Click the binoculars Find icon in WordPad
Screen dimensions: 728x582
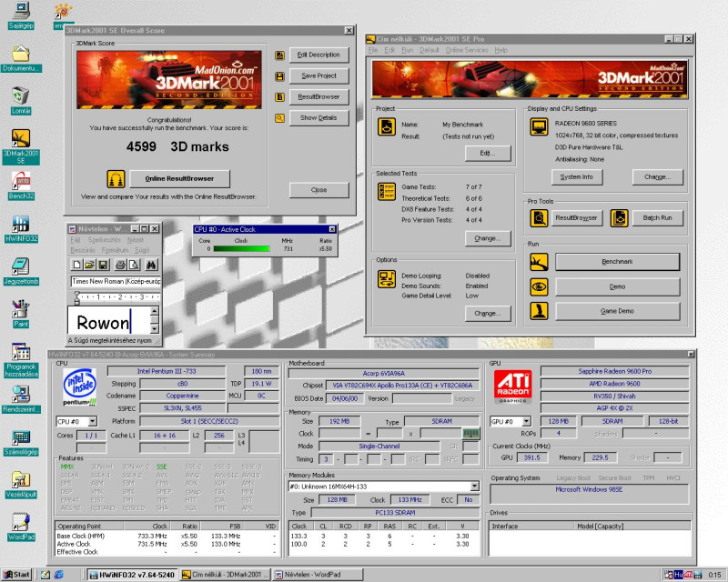pyautogui.click(x=151, y=265)
